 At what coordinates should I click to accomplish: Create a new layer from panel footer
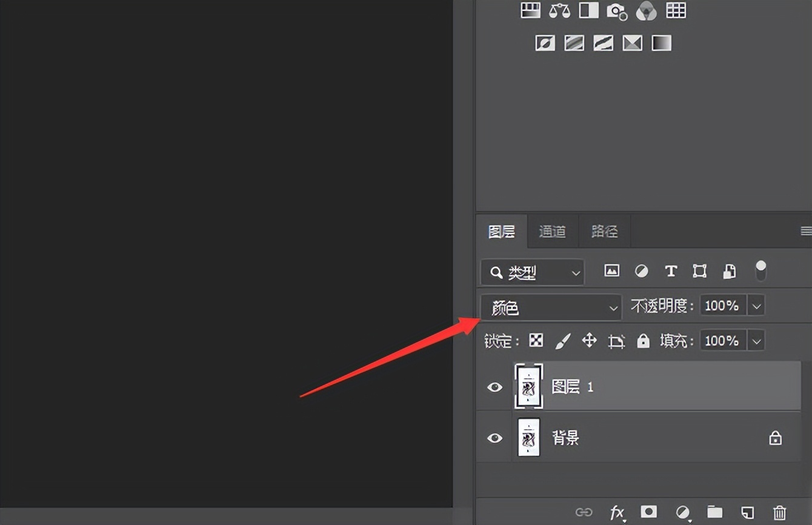pyautogui.click(x=748, y=512)
